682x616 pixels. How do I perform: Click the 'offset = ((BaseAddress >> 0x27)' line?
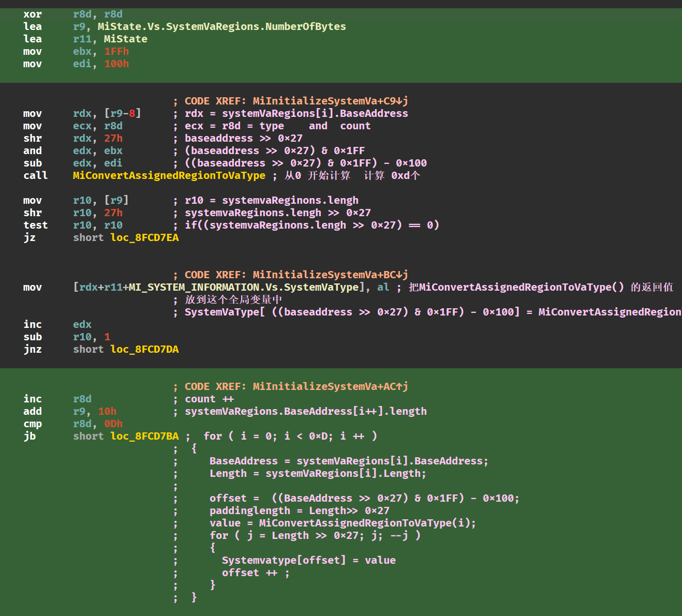pyautogui.click(x=365, y=498)
